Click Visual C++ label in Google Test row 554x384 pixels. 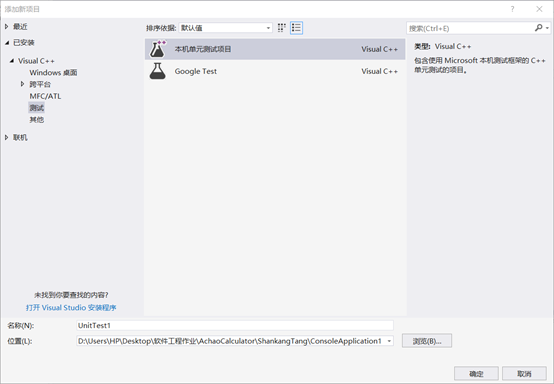(379, 71)
